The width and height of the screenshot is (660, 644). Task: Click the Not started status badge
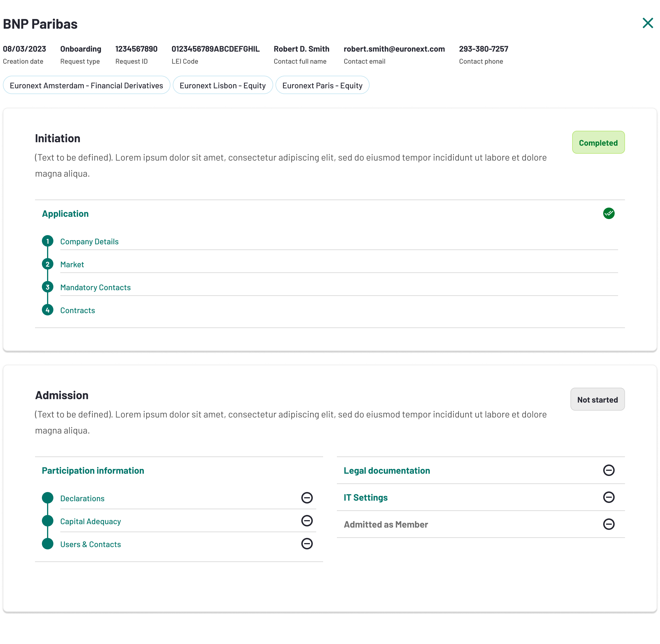(597, 399)
